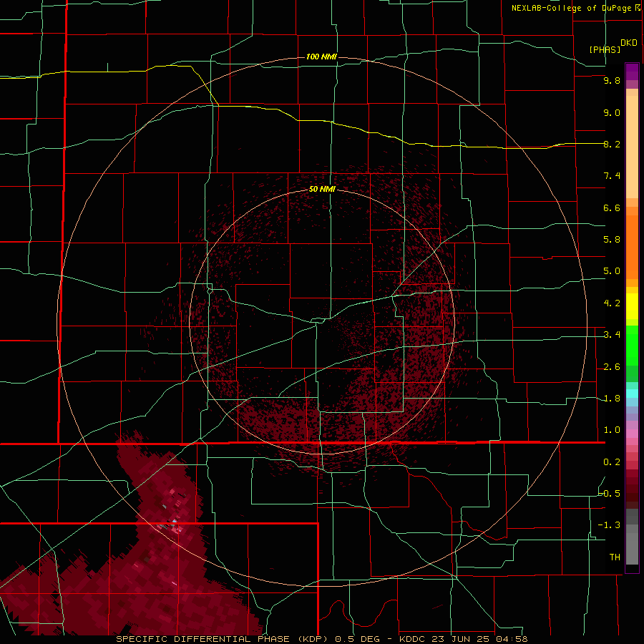Click the 0.2 scale value
This screenshot has width=644, height=644.
pyautogui.click(x=612, y=462)
